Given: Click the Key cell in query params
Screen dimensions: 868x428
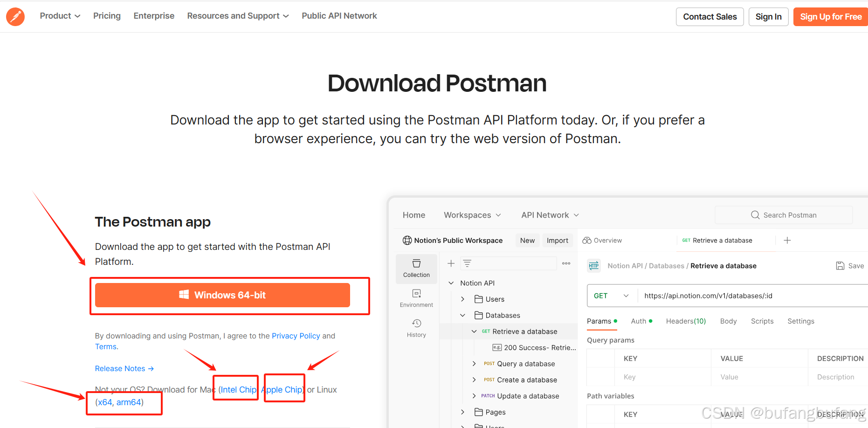Looking at the screenshot, I should (662, 377).
